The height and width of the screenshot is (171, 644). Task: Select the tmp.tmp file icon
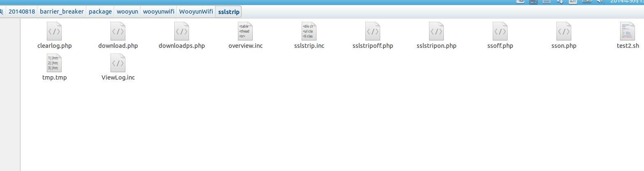[54, 63]
